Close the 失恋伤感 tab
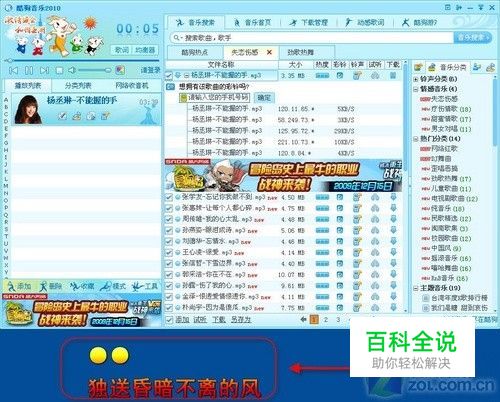This screenshot has width=500, height=402. click(269, 52)
